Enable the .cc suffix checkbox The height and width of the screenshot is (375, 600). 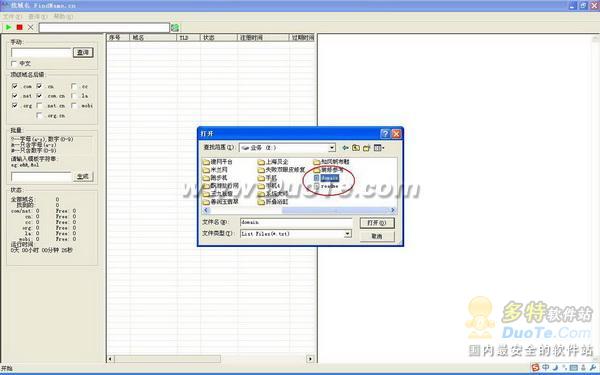74,86
